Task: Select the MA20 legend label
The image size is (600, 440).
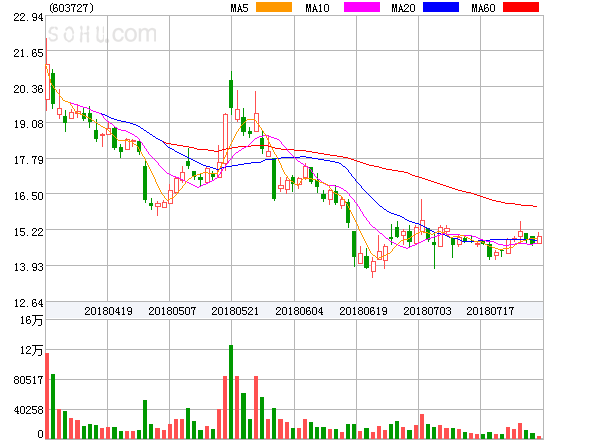Action: [x=403, y=8]
